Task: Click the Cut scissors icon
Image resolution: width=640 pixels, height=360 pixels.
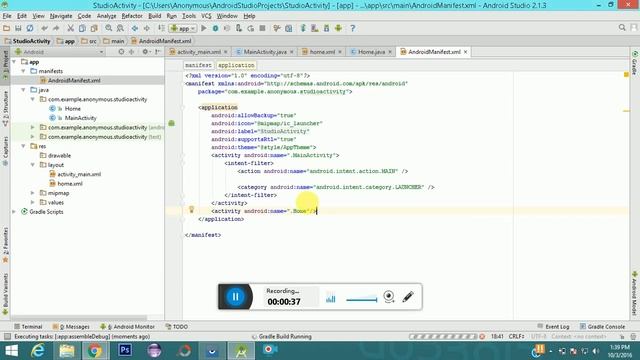Action: (x=71, y=28)
